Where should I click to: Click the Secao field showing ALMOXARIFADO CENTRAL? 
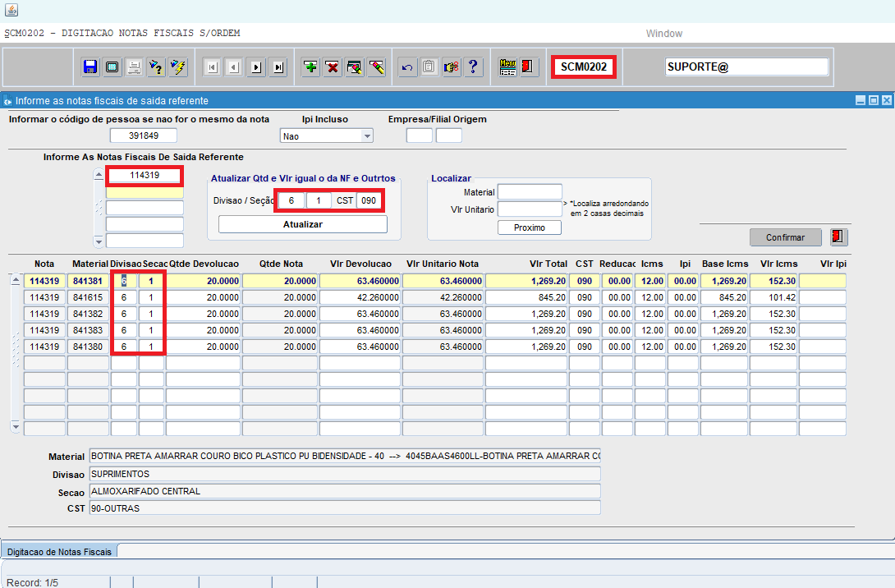[x=345, y=492]
